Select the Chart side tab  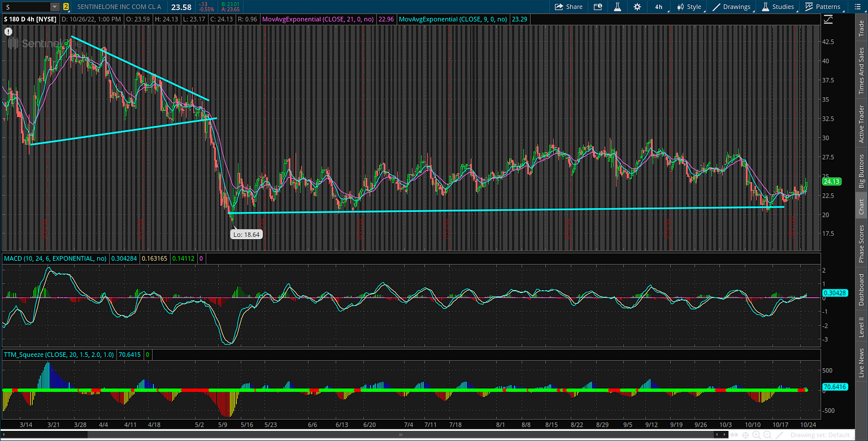tap(861, 206)
